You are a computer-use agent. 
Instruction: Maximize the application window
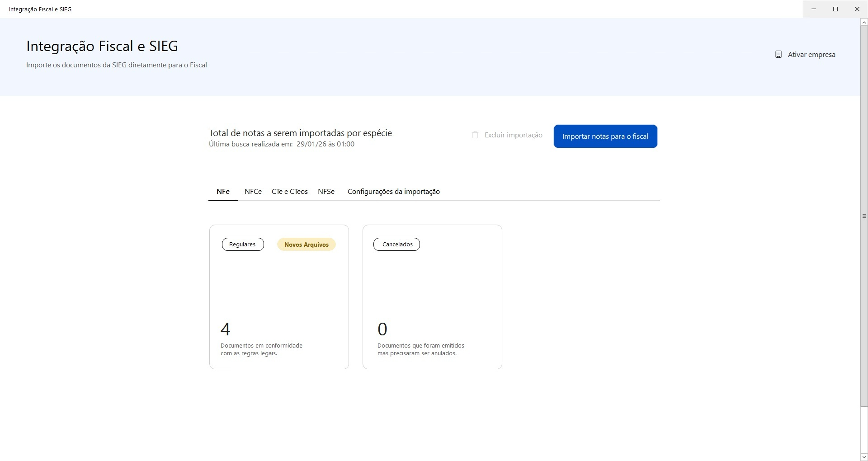(x=835, y=9)
